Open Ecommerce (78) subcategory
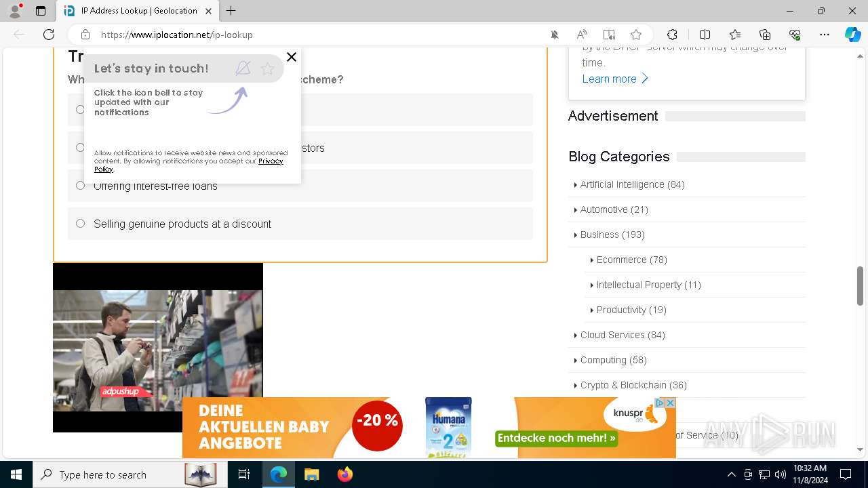 pos(632,260)
